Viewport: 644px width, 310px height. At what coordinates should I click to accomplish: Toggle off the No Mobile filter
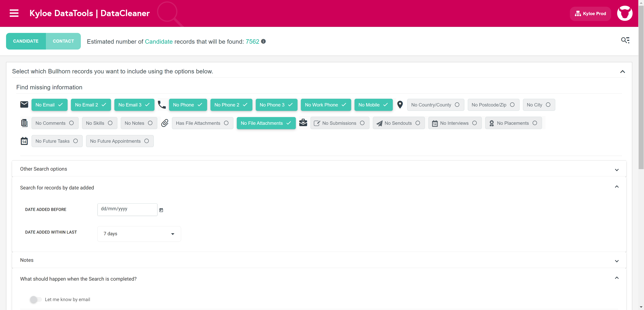[x=373, y=105]
